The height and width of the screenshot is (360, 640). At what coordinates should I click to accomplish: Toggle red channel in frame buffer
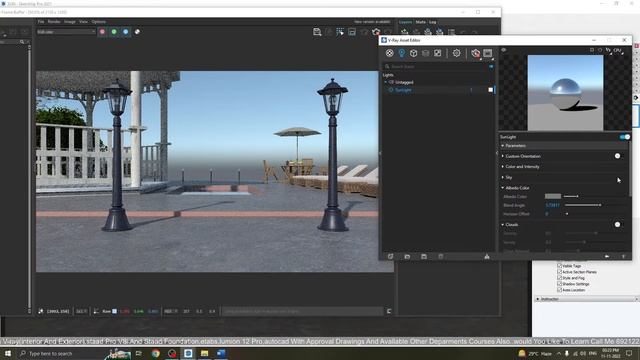(x=102, y=32)
